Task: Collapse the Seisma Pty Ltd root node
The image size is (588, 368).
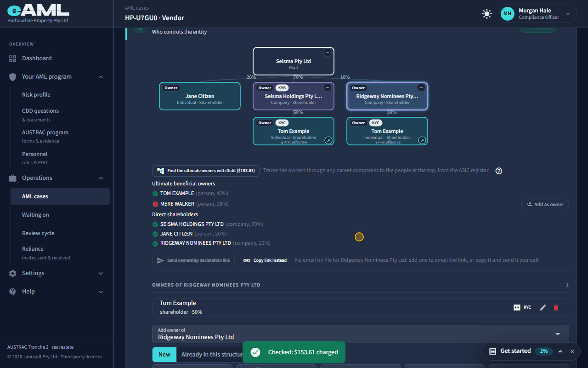Action: [x=327, y=53]
